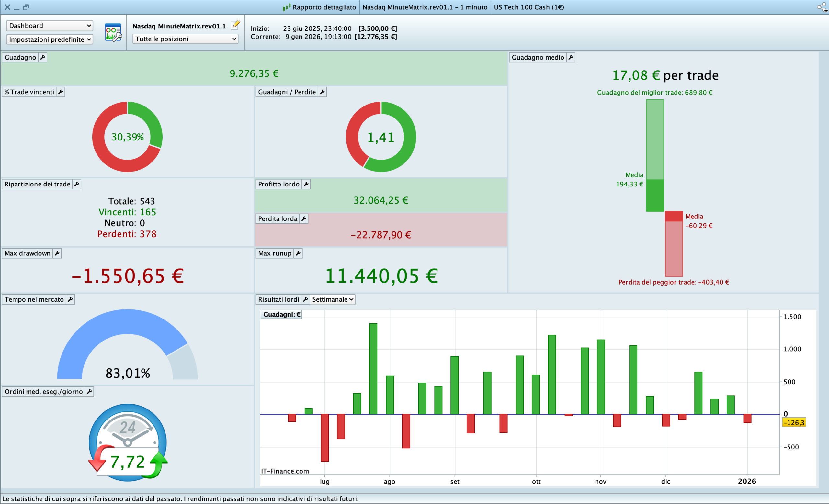Select the Rapporto dettagliato tab

[x=320, y=7]
